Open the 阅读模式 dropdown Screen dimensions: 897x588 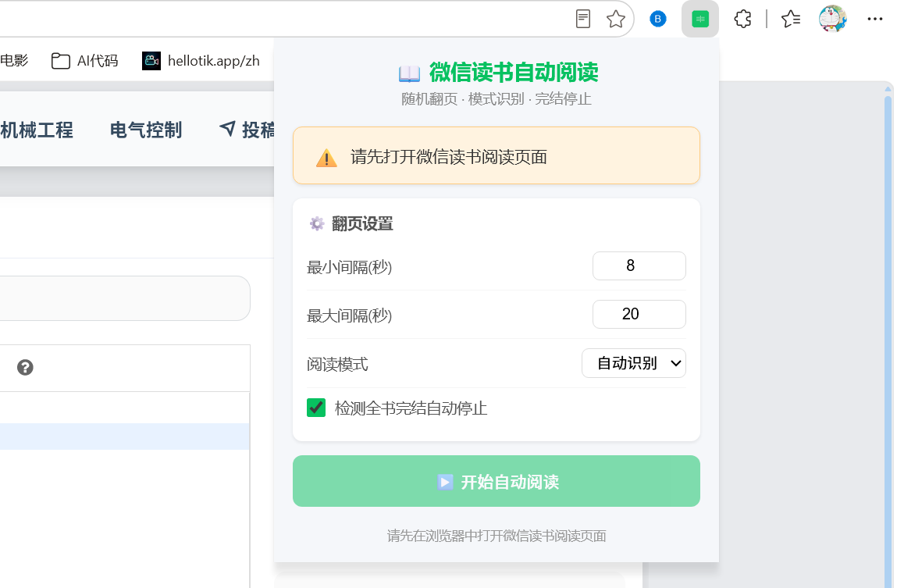click(633, 363)
